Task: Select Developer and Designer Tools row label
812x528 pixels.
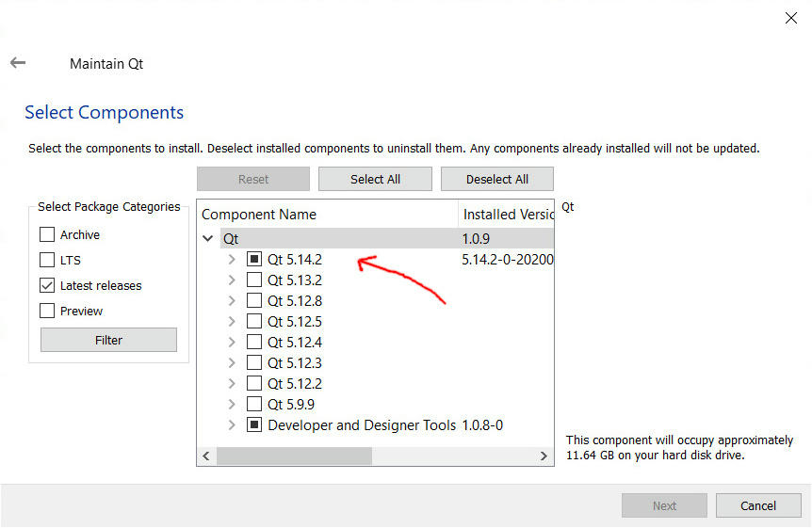Action: pos(362,425)
